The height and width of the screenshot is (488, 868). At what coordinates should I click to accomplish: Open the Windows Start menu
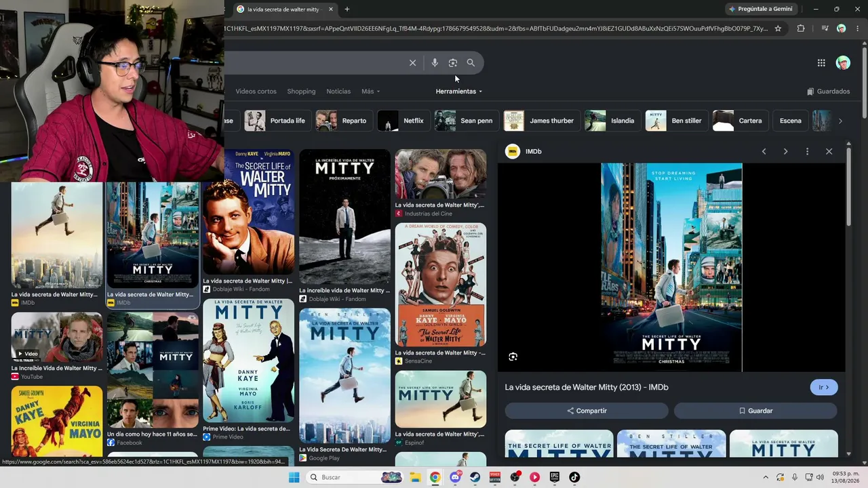(294, 477)
